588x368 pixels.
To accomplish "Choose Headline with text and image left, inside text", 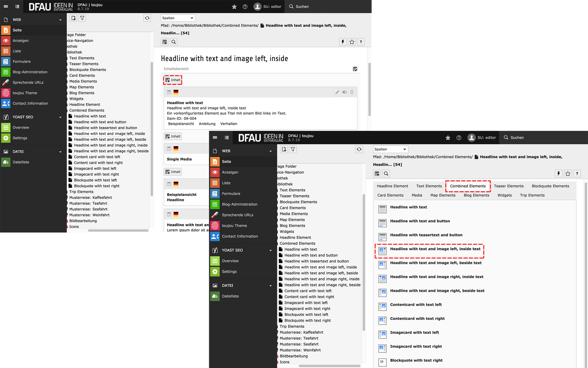I will click(x=435, y=249).
